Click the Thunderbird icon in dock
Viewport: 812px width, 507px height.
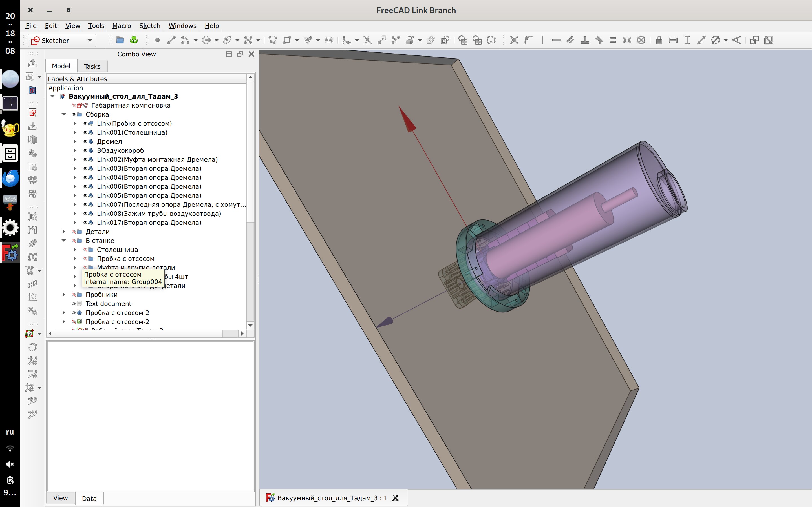tap(10, 178)
